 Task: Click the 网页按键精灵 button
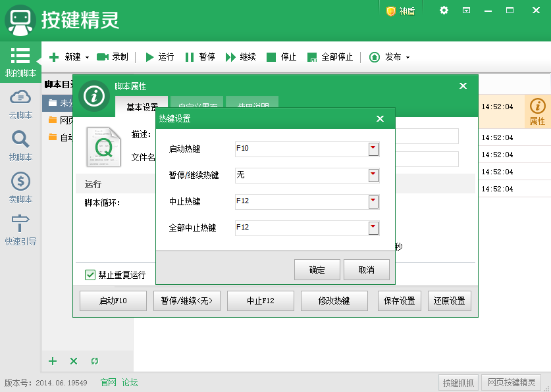(512, 383)
